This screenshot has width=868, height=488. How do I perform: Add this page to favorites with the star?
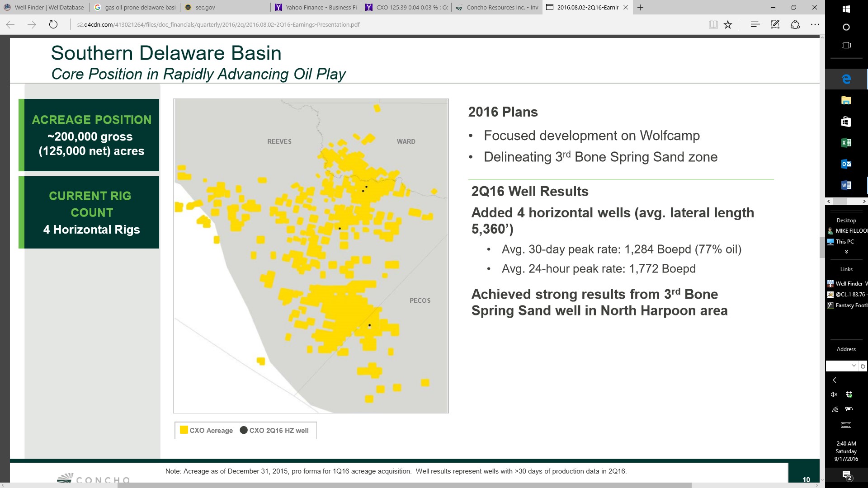tap(728, 24)
